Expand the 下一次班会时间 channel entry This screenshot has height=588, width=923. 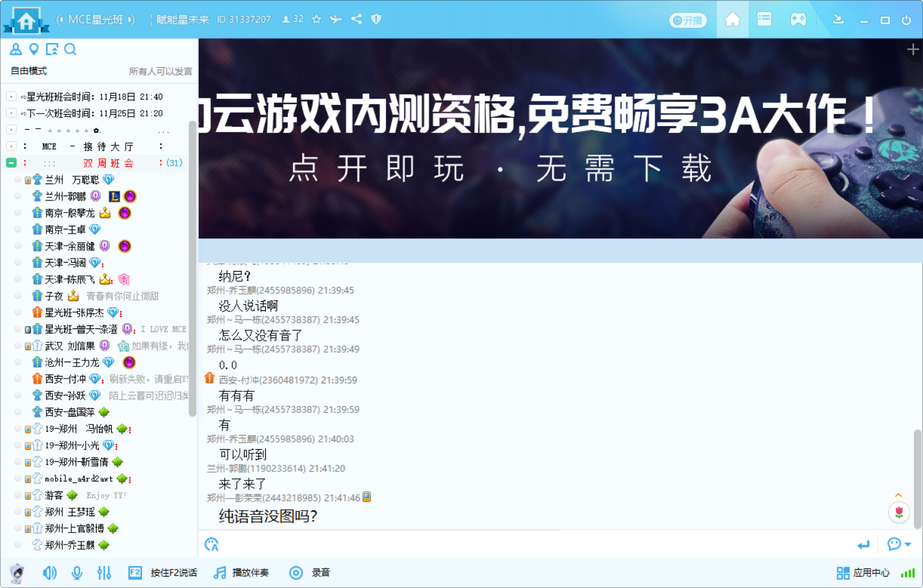tap(11, 113)
